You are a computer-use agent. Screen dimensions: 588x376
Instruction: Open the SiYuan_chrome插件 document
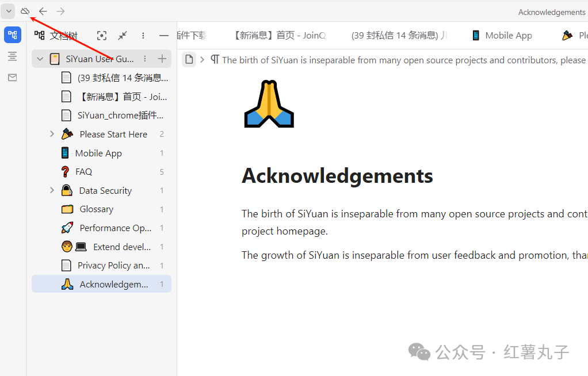pyautogui.click(x=102, y=116)
